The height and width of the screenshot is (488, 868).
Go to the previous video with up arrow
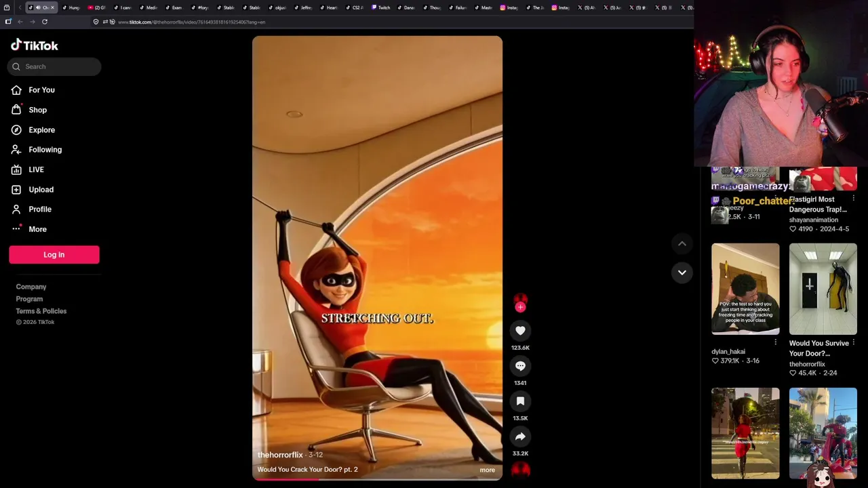pyautogui.click(x=682, y=244)
